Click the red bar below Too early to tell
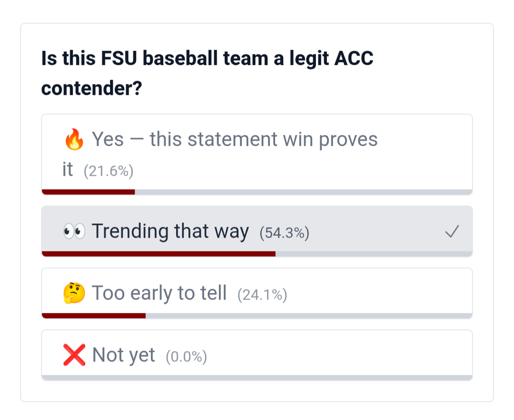This screenshot has width=514, height=420. (94, 316)
